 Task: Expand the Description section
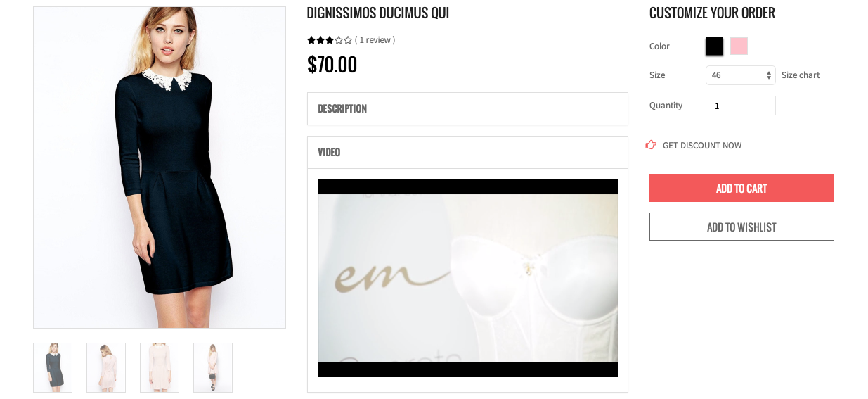[467, 108]
